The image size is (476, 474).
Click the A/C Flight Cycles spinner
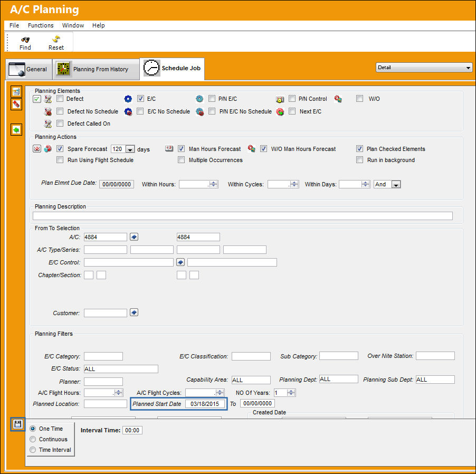point(220,393)
